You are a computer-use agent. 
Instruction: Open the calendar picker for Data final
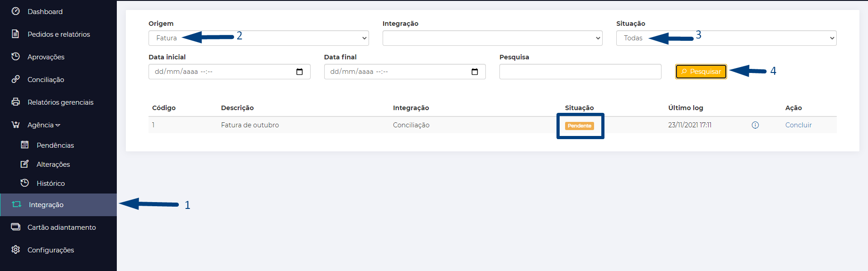475,72
